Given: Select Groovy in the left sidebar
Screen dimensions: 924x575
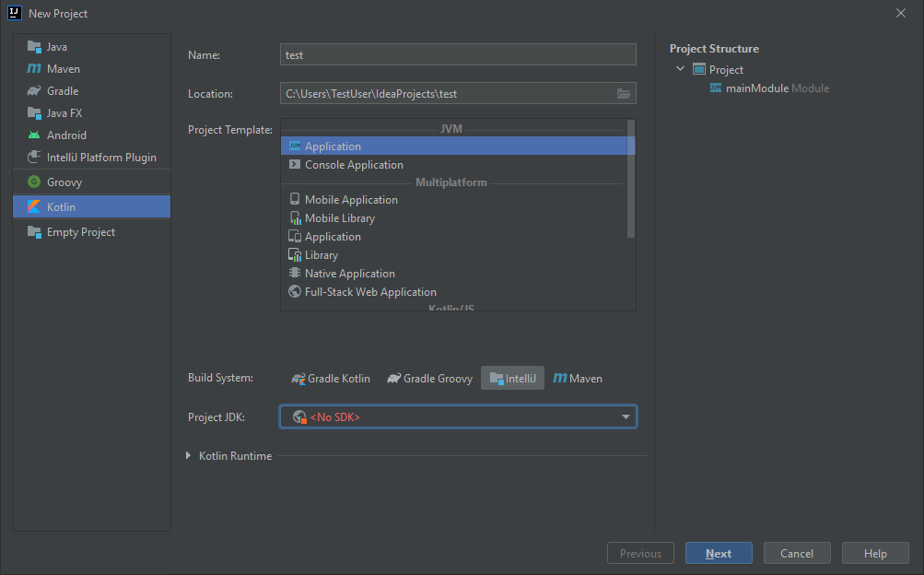Looking at the screenshot, I should 64,182.
